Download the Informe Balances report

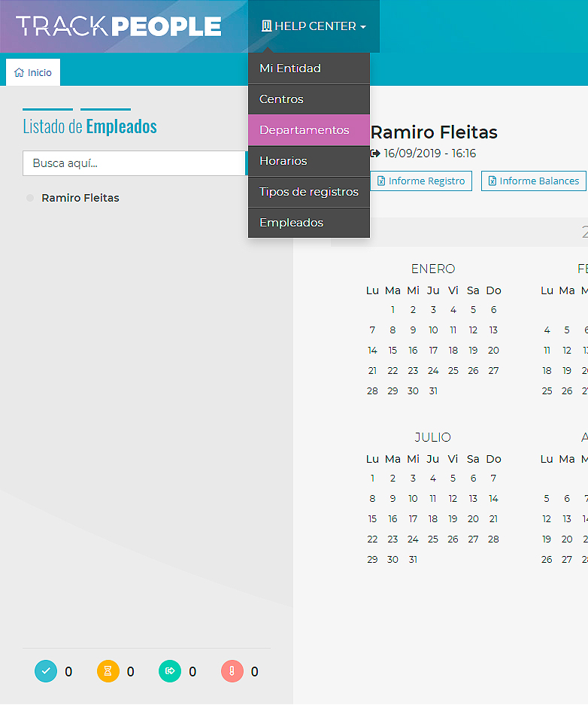pos(533,181)
